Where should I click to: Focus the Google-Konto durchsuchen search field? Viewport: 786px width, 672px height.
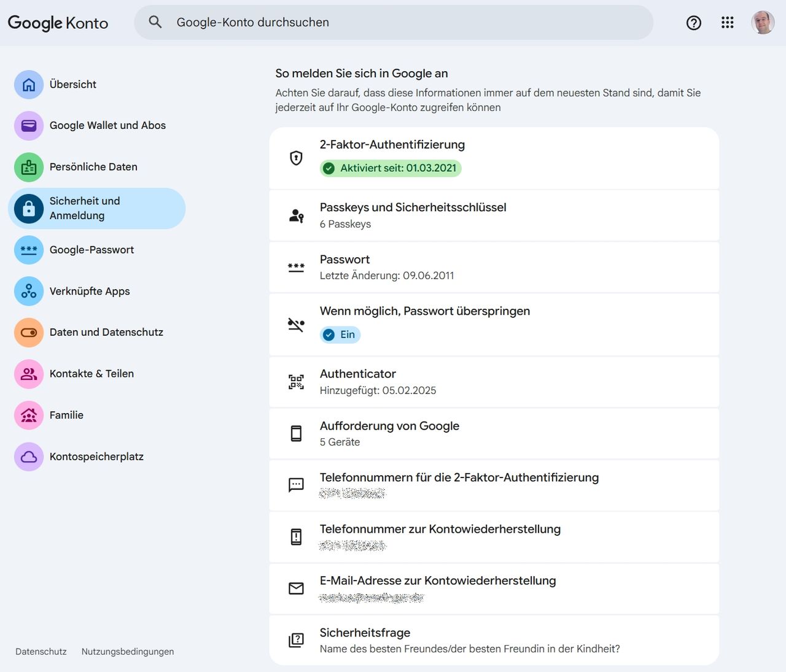click(394, 23)
